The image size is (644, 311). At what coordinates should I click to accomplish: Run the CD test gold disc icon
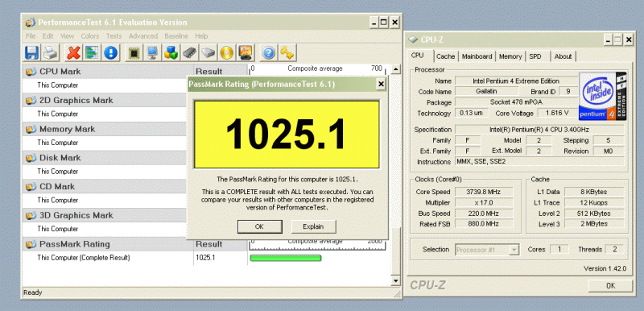[226, 53]
